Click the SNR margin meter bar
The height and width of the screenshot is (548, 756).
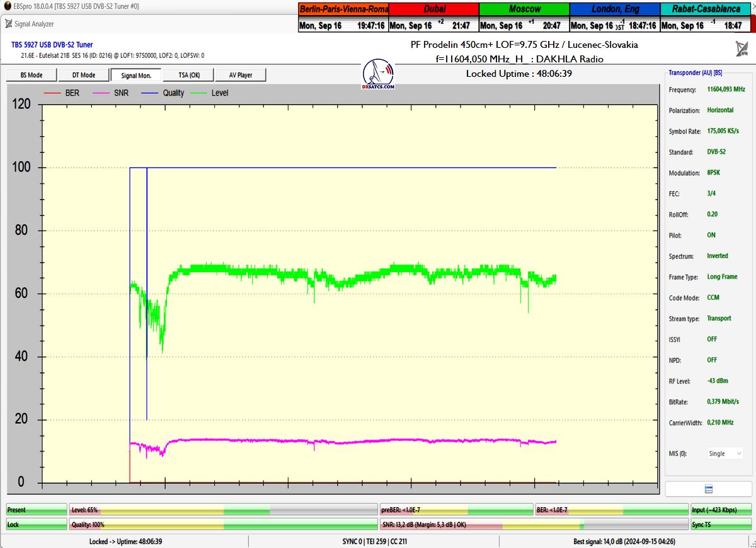coord(533,524)
